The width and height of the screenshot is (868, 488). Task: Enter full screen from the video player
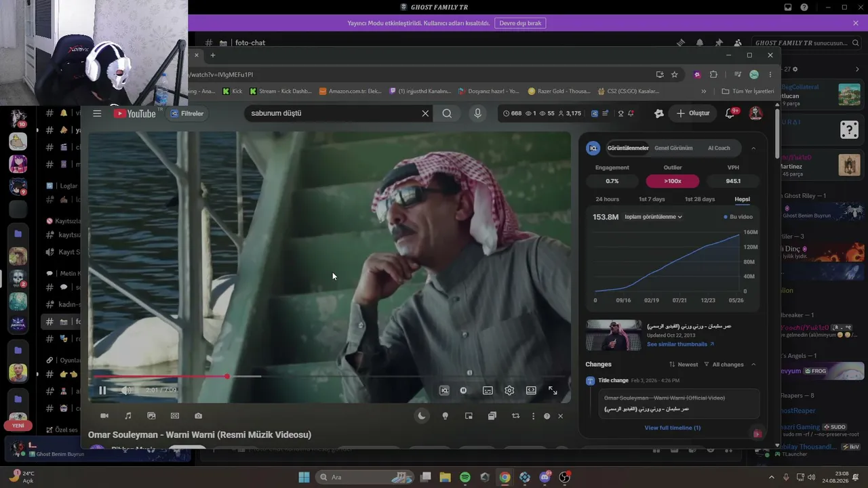553,390
